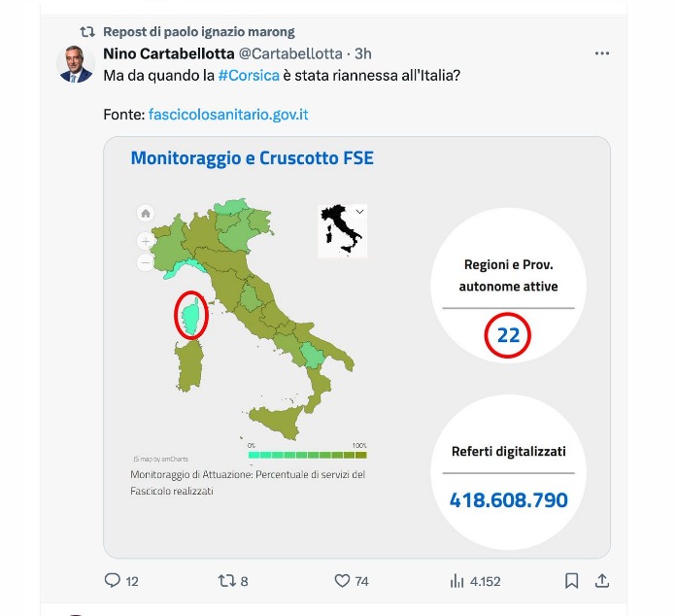The height and width of the screenshot is (616, 676).
Task: Click the map home reset button
Action: (146, 214)
